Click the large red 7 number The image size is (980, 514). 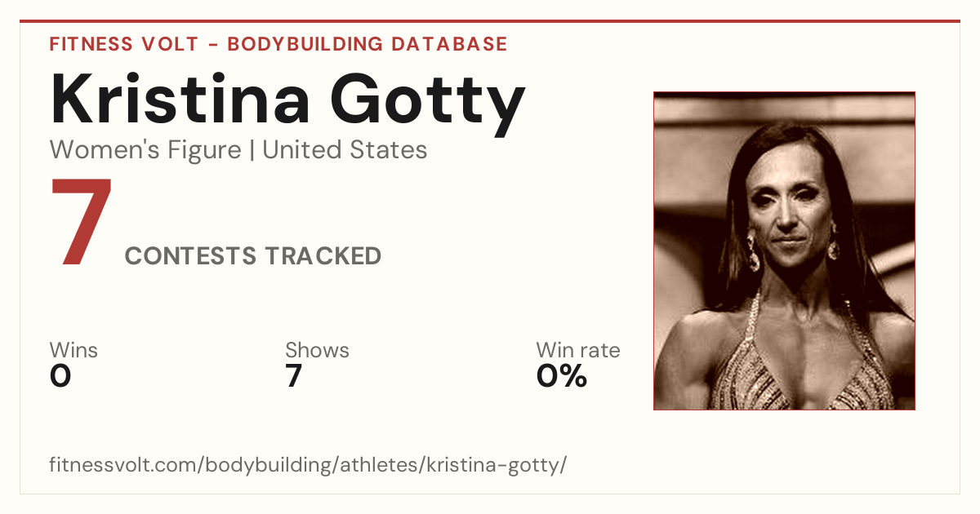[x=82, y=222]
